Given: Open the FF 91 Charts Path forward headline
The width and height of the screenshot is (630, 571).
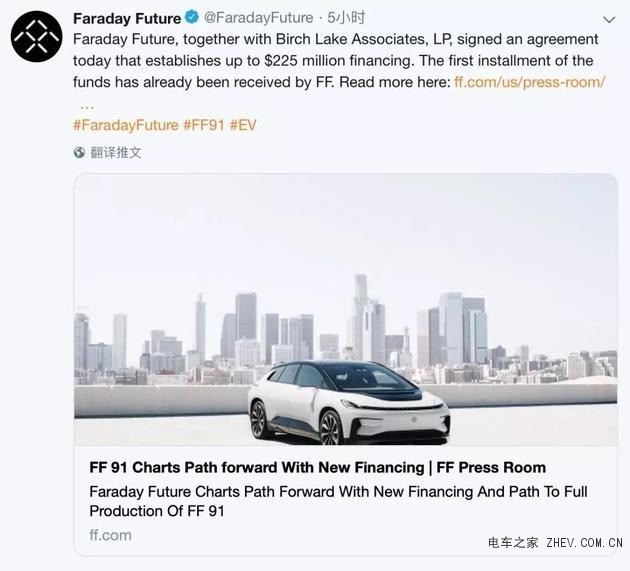Looking at the screenshot, I should tap(317, 467).
